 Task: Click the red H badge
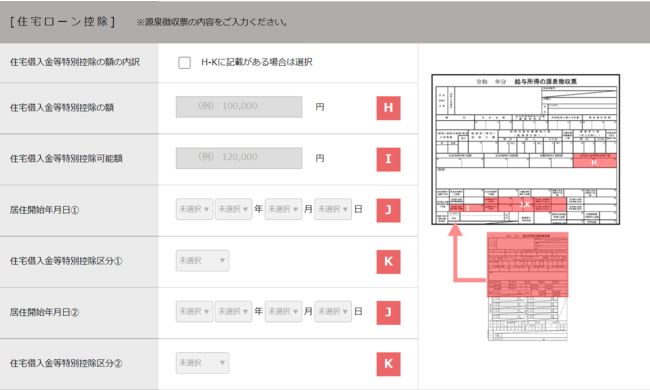388,108
